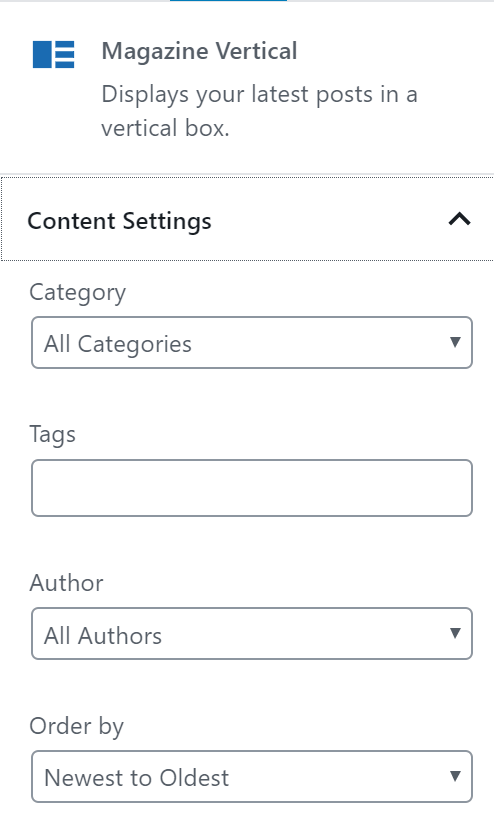Click the Category field label
Viewport: 494px width, 821px height.
(x=78, y=293)
